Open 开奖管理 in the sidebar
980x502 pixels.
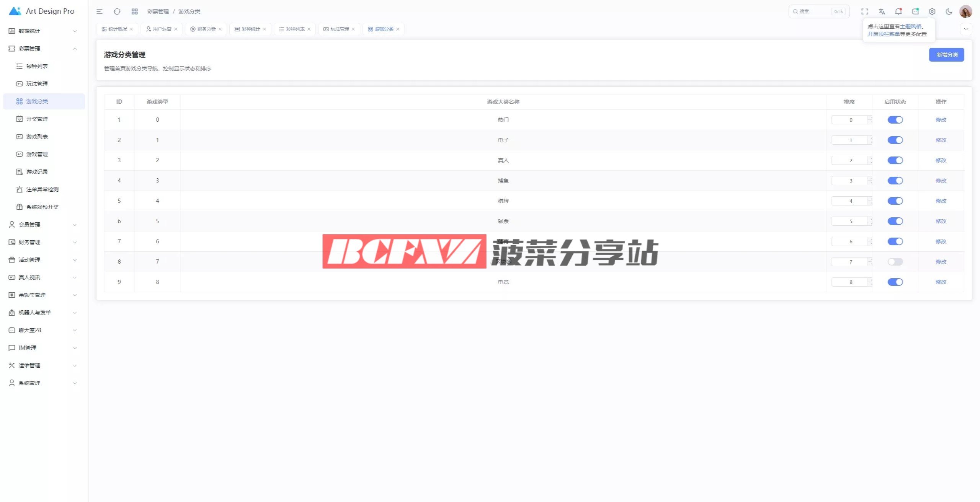point(37,119)
